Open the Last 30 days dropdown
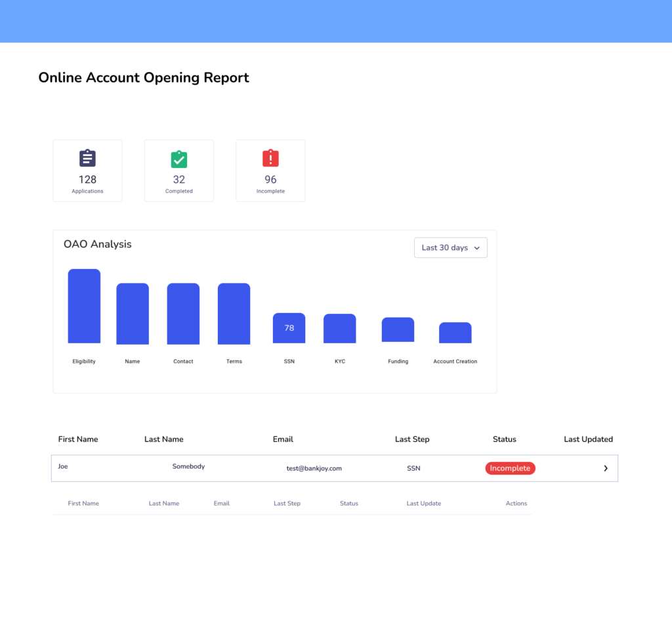This screenshot has height=617, width=672. (x=450, y=247)
